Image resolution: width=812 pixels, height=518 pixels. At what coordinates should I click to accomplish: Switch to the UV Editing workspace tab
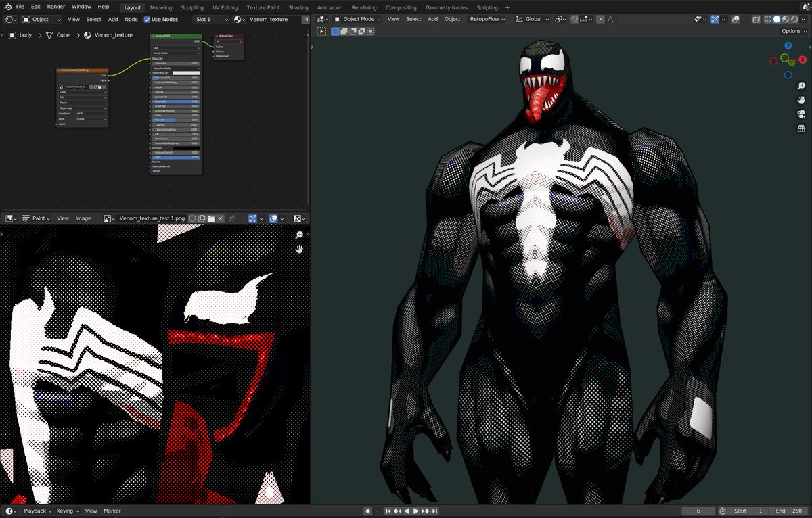225,7
